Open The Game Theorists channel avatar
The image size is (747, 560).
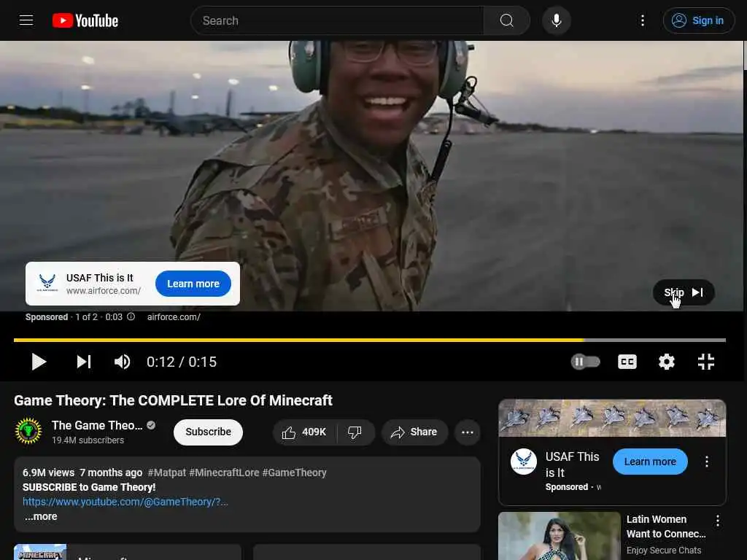click(28, 431)
